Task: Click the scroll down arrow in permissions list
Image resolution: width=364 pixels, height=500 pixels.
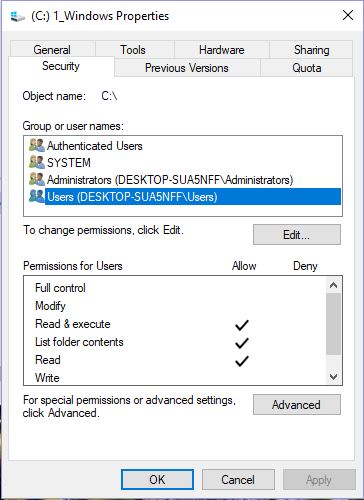Action: coord(333,377)
